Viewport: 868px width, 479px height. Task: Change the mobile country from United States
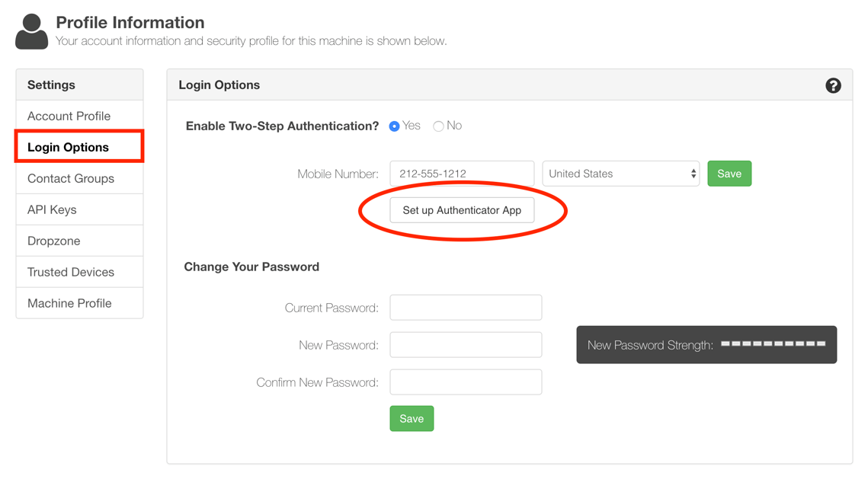click(x=620, y=173)
